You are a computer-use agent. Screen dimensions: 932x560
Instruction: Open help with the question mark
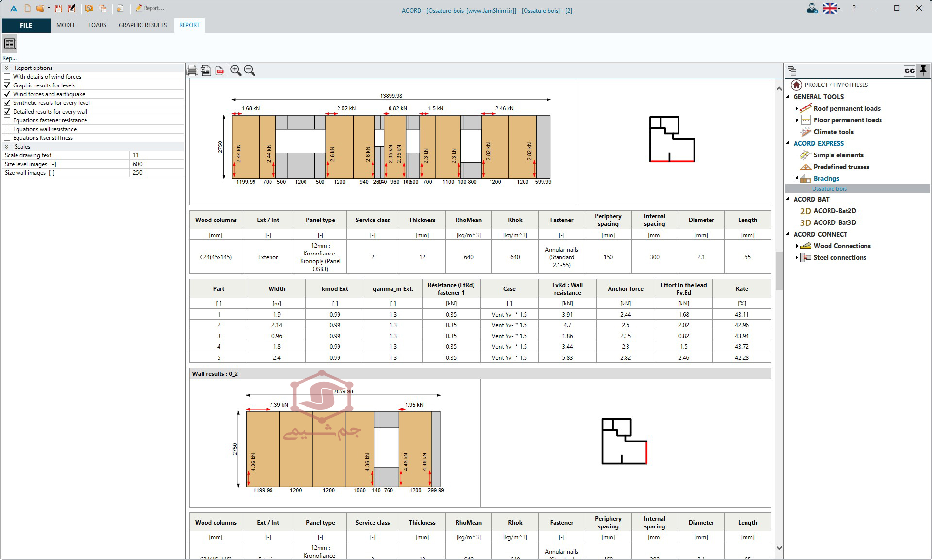pos(854,8)
